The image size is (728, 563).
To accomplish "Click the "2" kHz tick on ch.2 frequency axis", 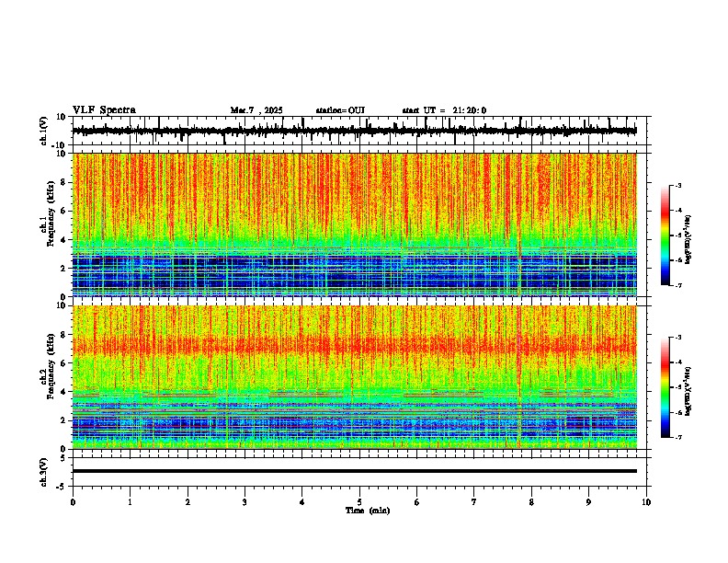I will click(63, 420).
